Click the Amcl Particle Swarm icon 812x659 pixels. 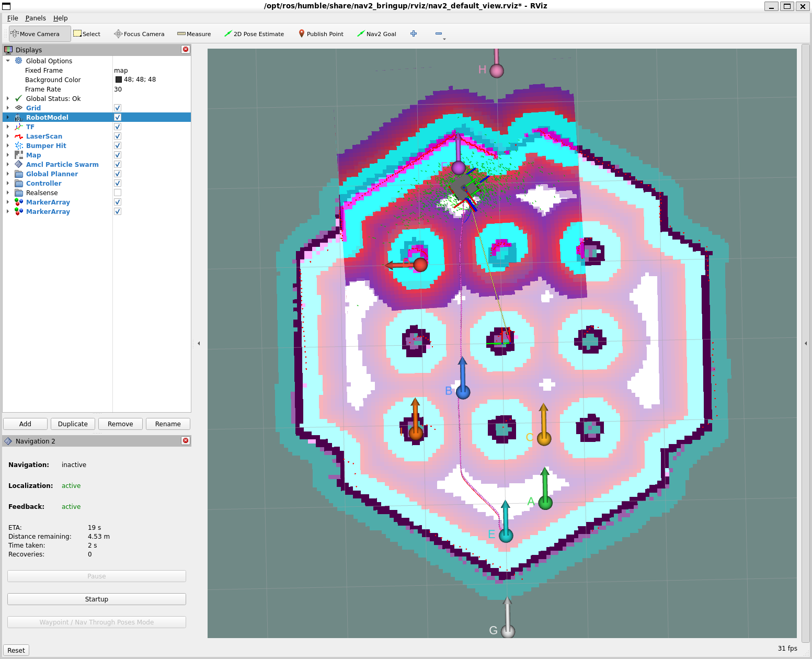pyautogui.click(x=19, y=164)
